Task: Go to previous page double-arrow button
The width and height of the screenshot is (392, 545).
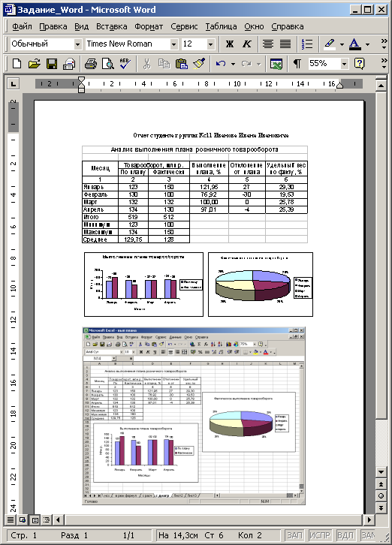Action: click(381, 484)
